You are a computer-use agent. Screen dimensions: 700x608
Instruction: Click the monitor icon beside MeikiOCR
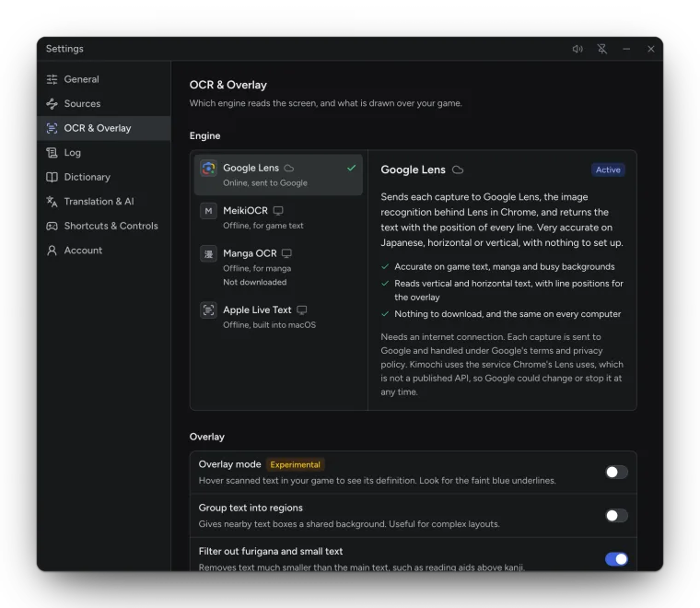pyautogui.click(x=278, y=211)
